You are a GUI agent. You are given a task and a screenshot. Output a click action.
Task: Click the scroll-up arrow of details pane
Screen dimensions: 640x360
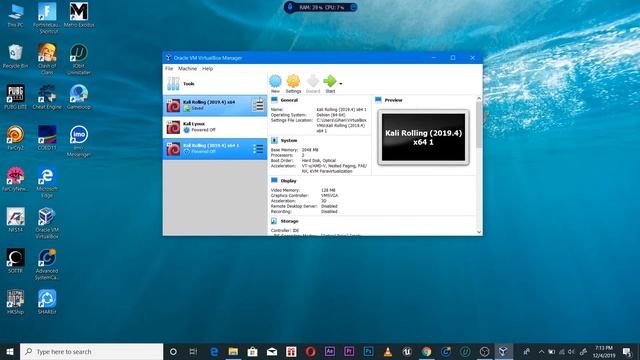click(x=479, y=99)
